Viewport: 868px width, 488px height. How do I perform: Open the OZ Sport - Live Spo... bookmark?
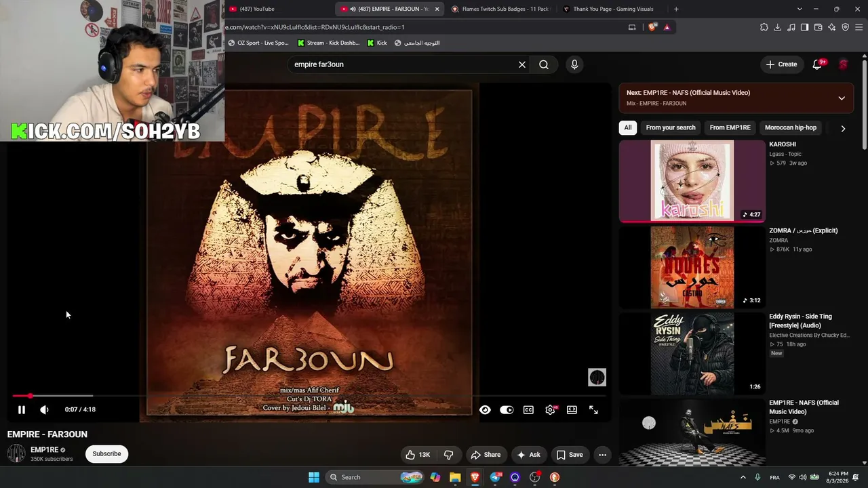pos(258,43)
